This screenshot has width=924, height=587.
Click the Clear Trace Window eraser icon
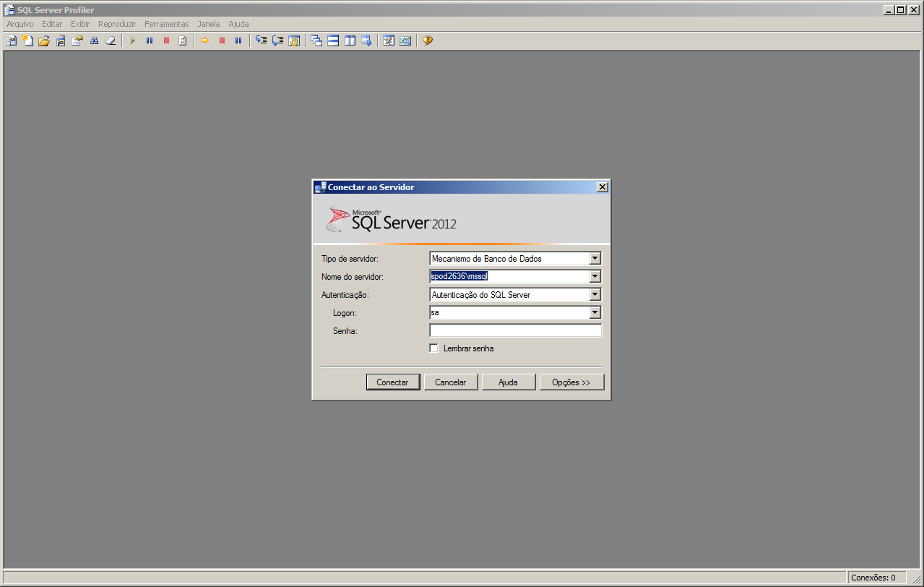click(111, 40)
